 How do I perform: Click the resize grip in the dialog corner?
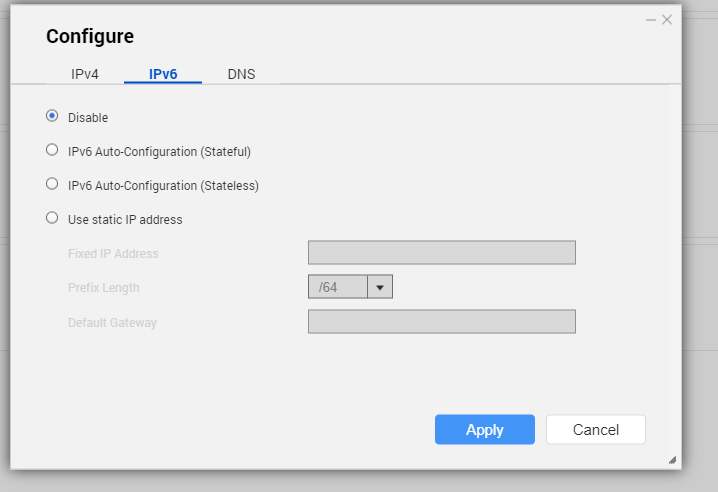tap(672, 460)
